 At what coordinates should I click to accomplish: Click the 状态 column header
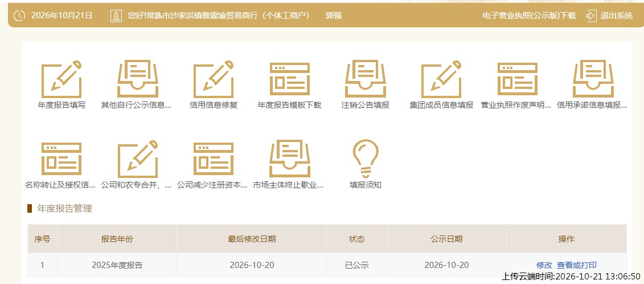coord(356,239)
